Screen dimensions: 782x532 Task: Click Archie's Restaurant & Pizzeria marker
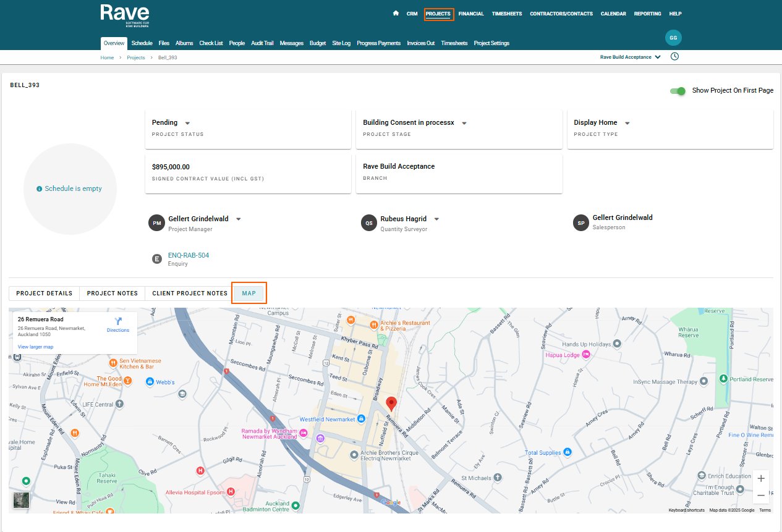[373, 324]
